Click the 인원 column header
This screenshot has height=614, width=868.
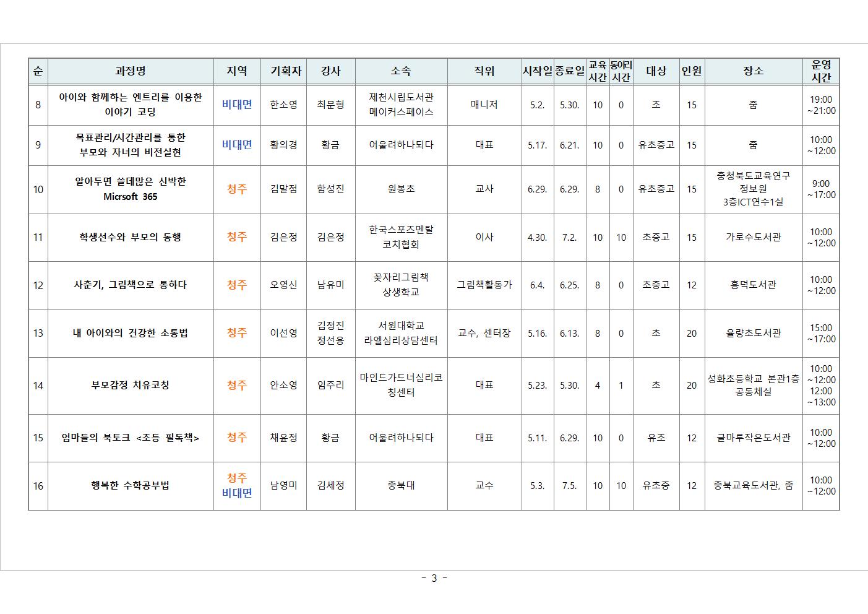click(692, 71)
